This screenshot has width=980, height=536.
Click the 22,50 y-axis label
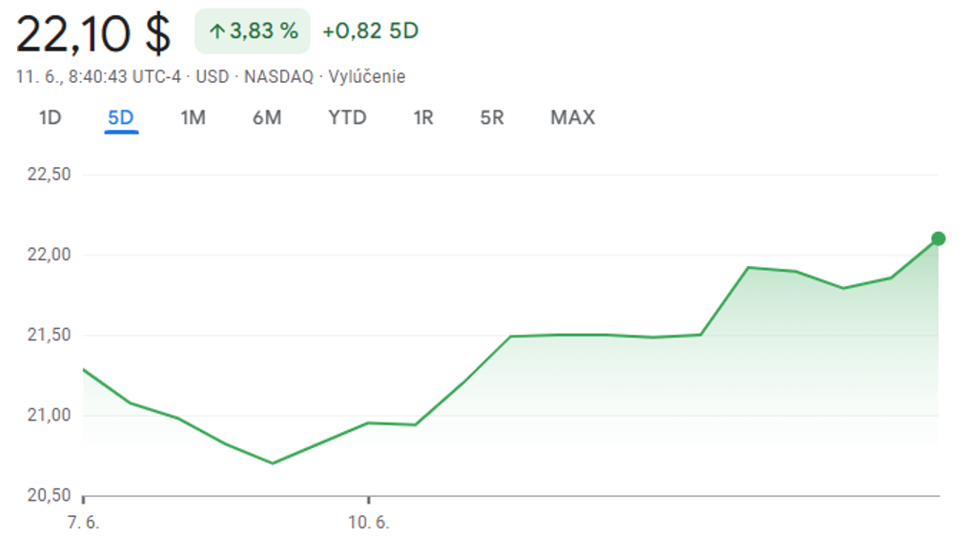51,175
